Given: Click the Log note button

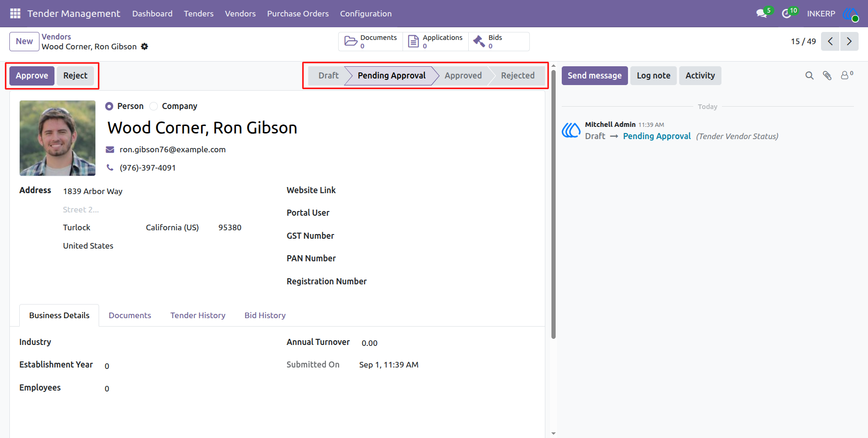Looking at the screenshot, I should coord(653,76).
